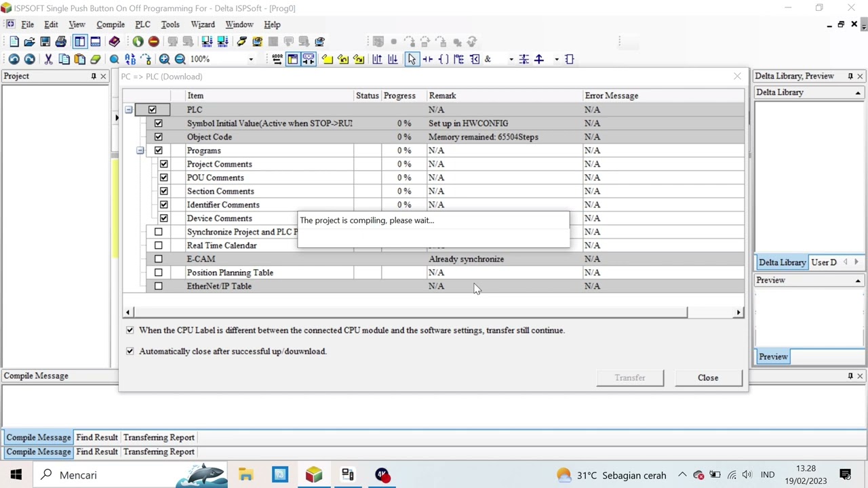
Task: Open the Compile menu
Action: coord(111,24)
